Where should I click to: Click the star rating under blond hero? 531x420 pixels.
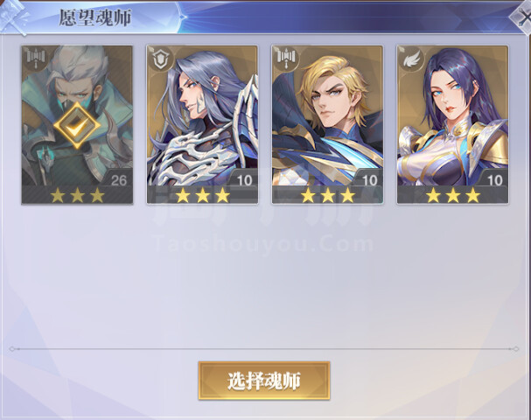[328, 195]
